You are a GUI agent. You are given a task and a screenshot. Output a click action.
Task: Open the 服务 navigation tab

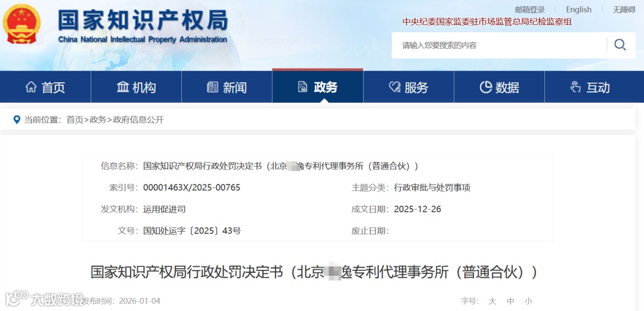[408, 87]
